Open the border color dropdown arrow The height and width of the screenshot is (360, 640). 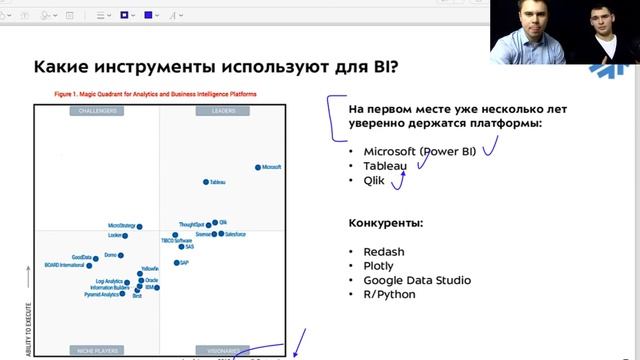(x=133, y=16)
